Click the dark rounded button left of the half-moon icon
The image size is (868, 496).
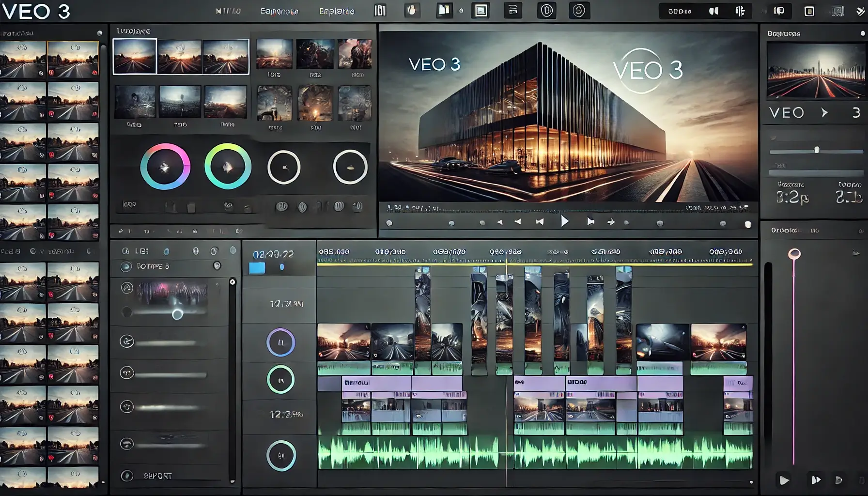pos(680,11)
